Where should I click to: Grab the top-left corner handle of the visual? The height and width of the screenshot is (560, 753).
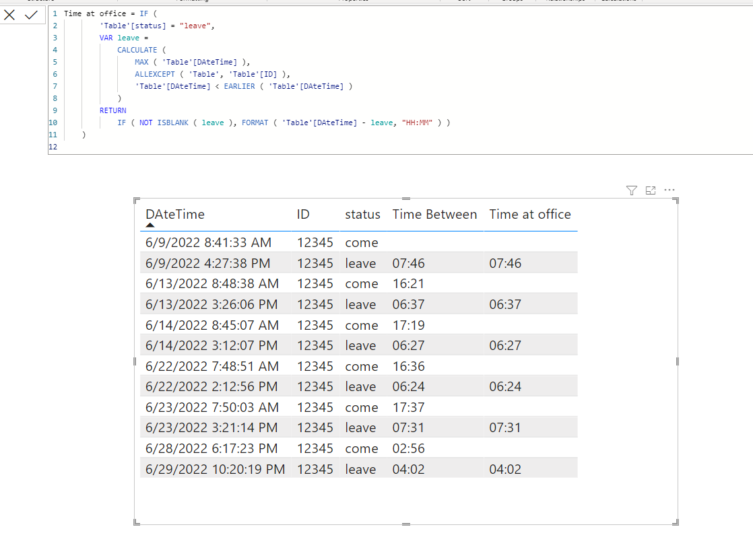pyautogui.click(x=136, y=200)
